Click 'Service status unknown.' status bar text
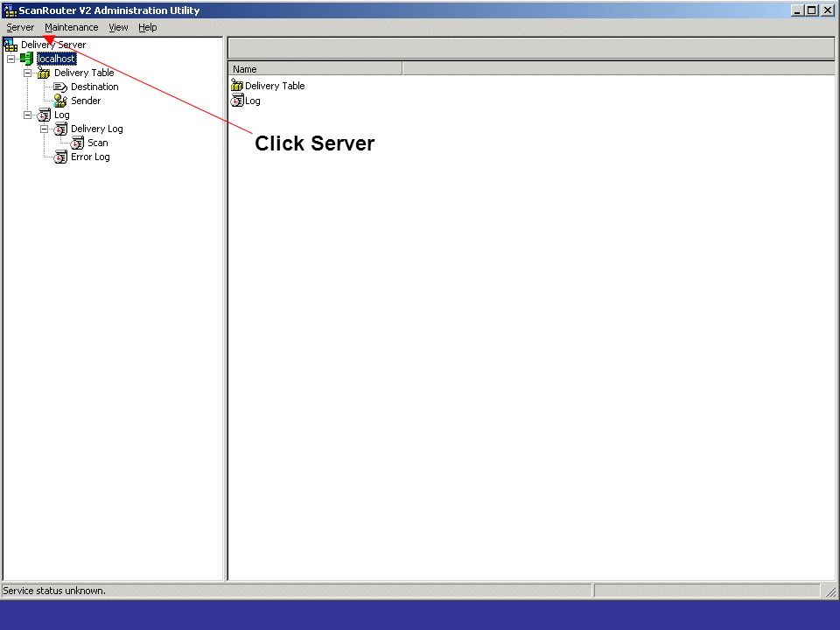Viewport: 840px width, 630px height. 54,591
